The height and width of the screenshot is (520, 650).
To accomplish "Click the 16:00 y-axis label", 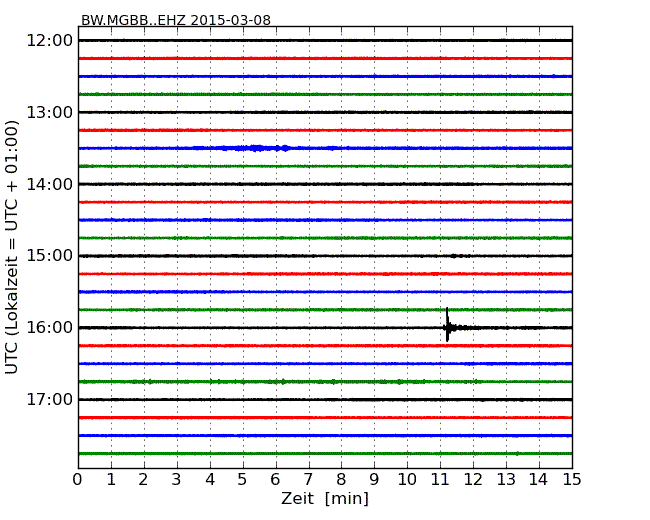I will coord(50,328).
